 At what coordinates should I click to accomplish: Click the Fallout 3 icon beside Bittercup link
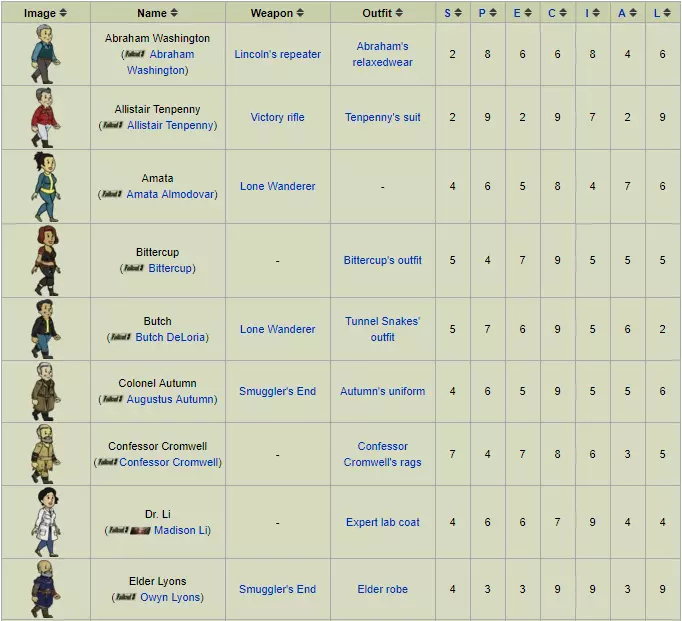[x=134, y=268]
